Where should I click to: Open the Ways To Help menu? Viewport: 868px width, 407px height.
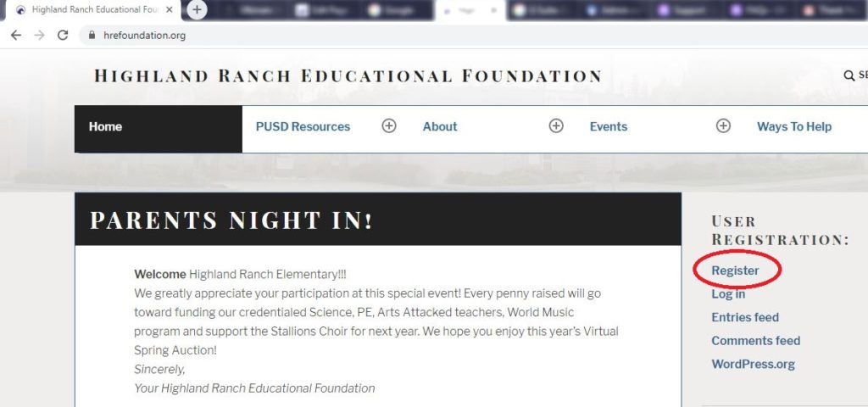[x=794, y=127]
